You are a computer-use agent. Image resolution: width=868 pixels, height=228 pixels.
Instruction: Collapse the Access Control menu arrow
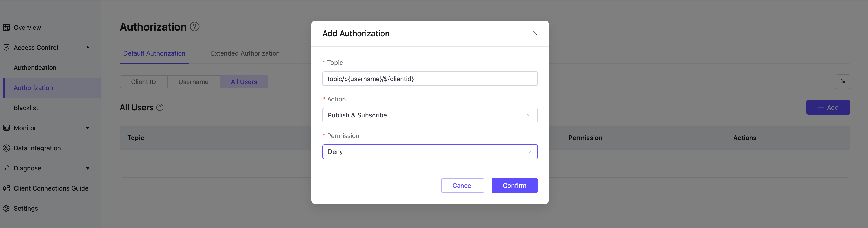pyautogui.click(x=88, y=48)
